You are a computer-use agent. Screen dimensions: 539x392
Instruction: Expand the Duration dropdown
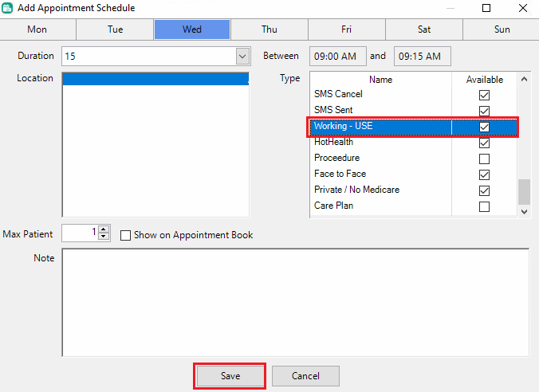[x=242, y=57]
